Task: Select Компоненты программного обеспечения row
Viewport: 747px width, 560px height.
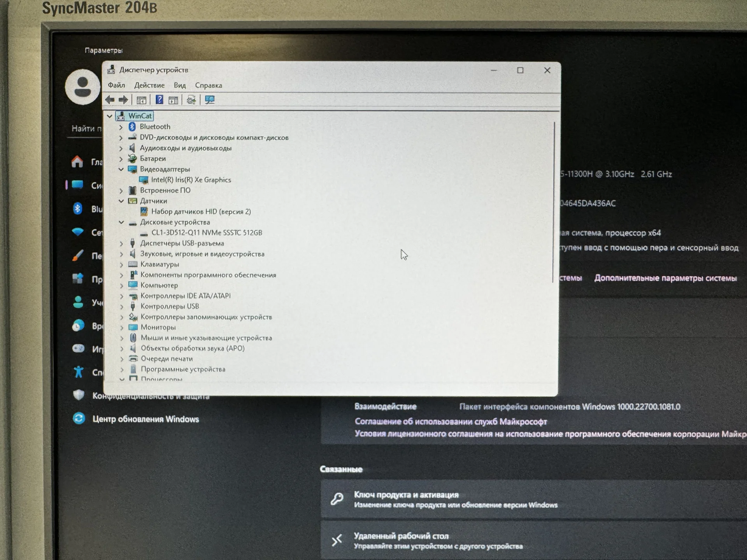Action: coord(208,275)
